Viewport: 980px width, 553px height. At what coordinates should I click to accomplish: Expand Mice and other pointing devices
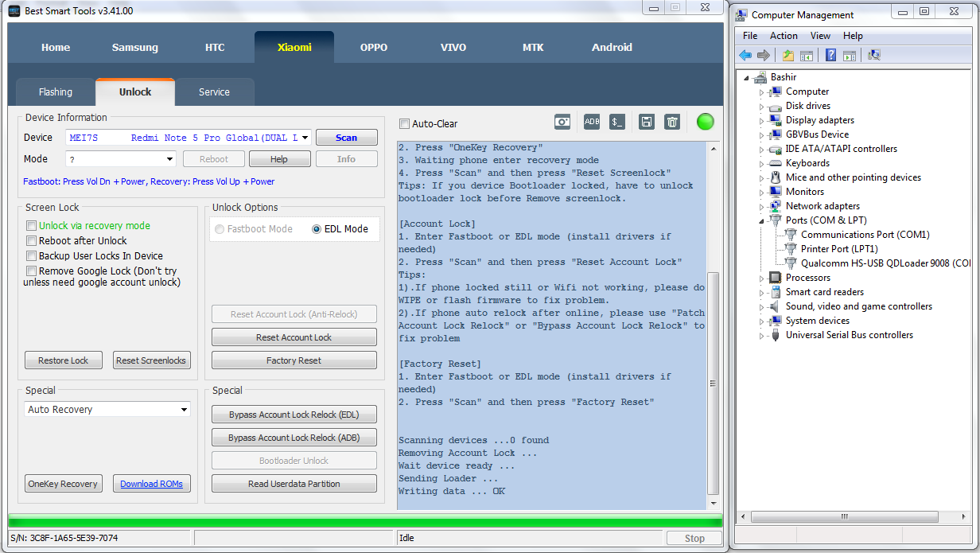click(x=761, y=178)
